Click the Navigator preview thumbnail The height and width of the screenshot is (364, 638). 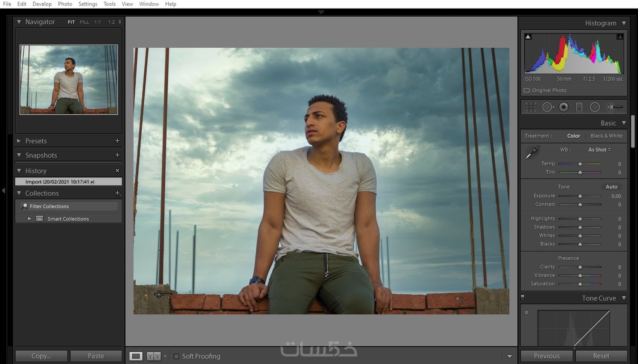pyautogui.click(x=69, y=80)
